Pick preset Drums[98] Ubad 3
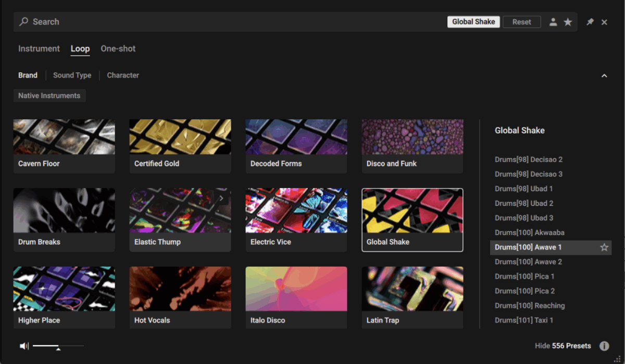Screen dimensions: 625x364 (x=524, y=218)
